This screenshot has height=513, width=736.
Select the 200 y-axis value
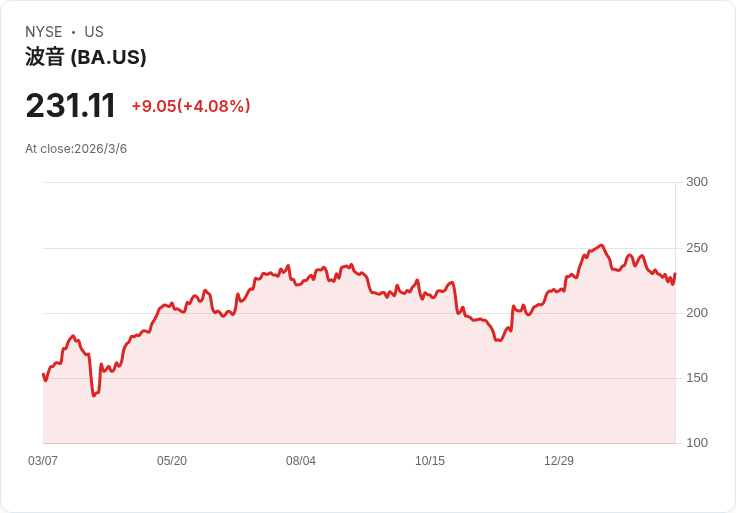pyautogui.click(x=697, y=313)
